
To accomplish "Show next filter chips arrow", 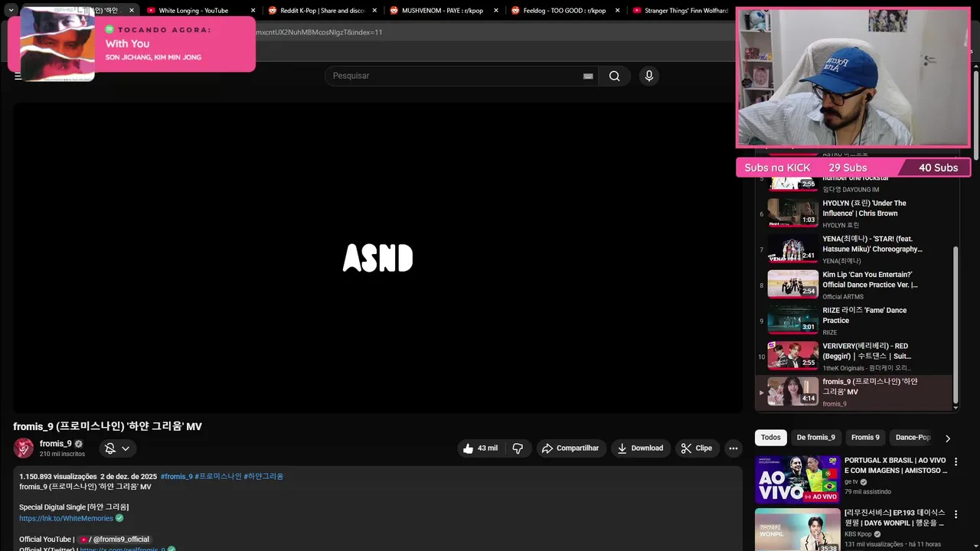I will coord(947,438).
